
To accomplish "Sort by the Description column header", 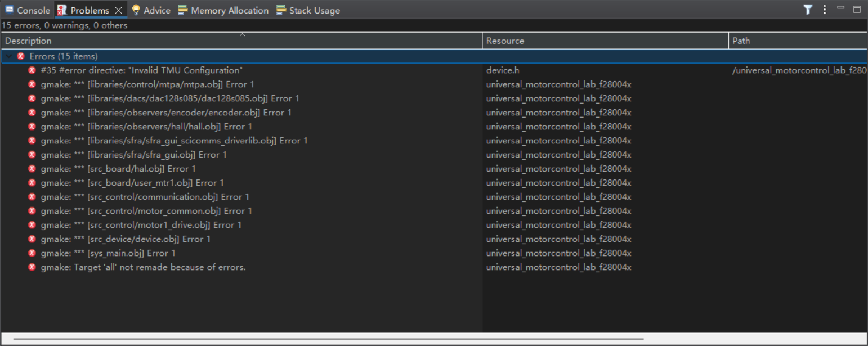I will coord(28,41).
